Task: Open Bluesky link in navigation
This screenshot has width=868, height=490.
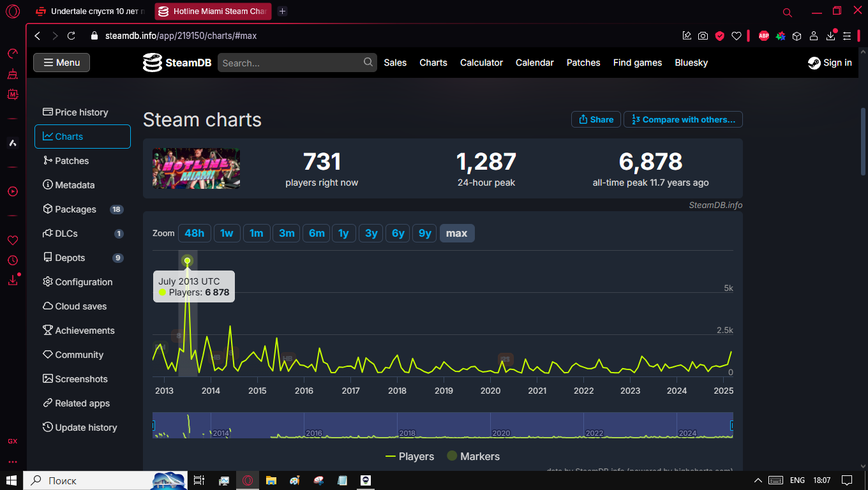Action: coord(691,63)
